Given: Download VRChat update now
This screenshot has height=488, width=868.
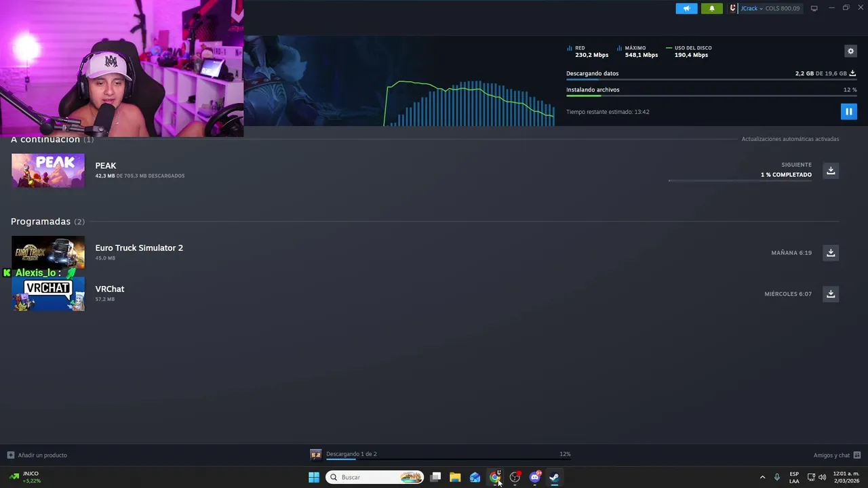Looking at the screenshot, I should tap(831, 293).
